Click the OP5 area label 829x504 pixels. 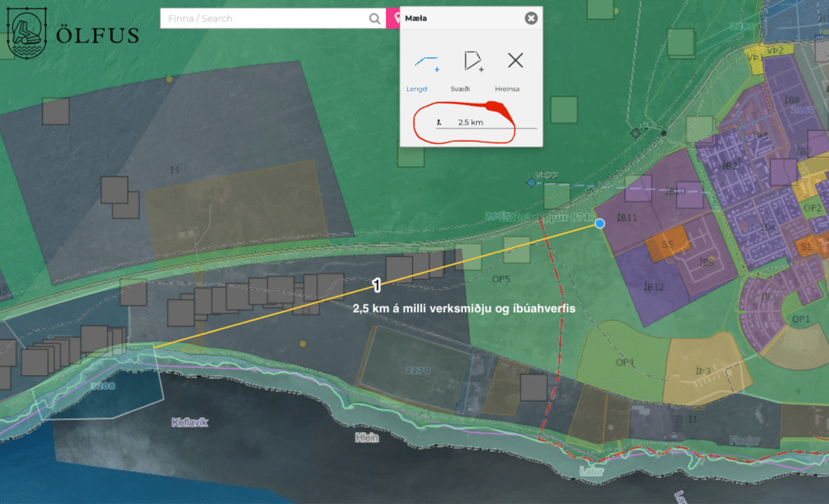pyautogui.click(x=500, y=280)
